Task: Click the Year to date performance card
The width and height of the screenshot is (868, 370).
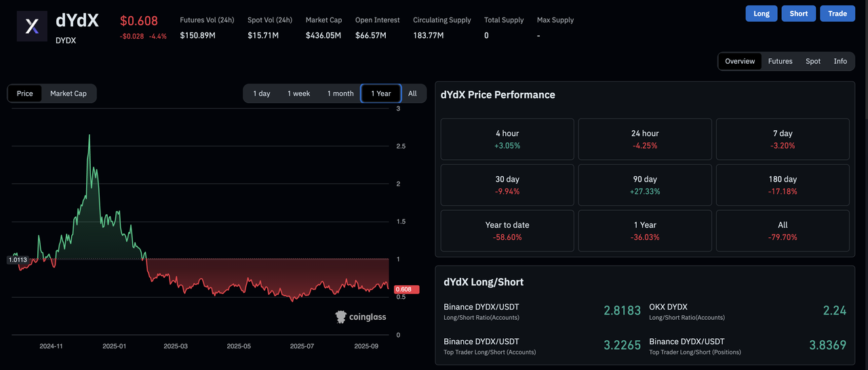Action: [507, 230]
